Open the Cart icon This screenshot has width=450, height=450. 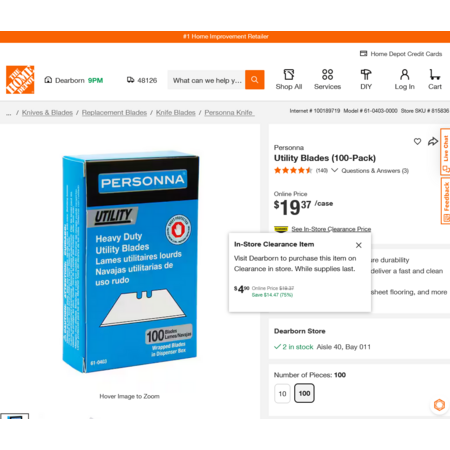[435, 74]
